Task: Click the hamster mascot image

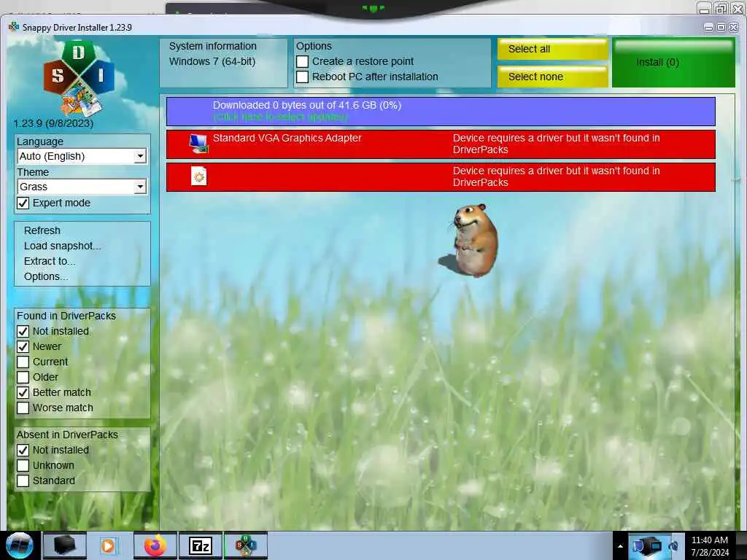Action: (x=470, y=241)
